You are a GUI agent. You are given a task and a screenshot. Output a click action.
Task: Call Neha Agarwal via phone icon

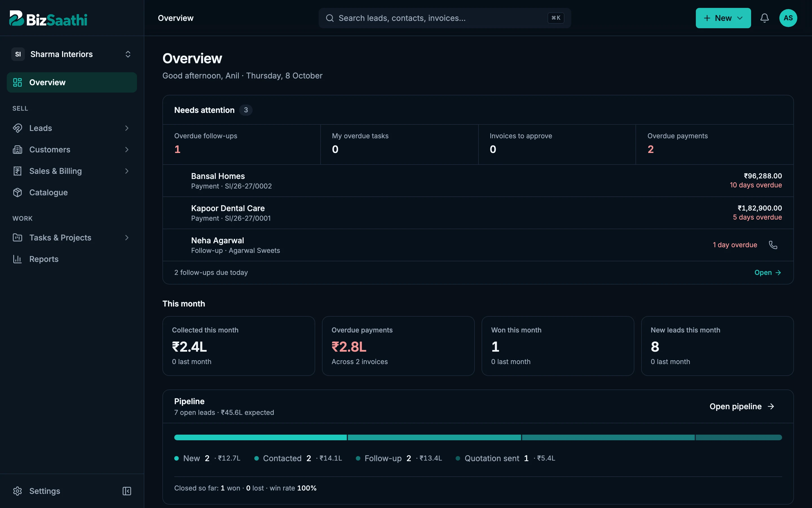773,245
